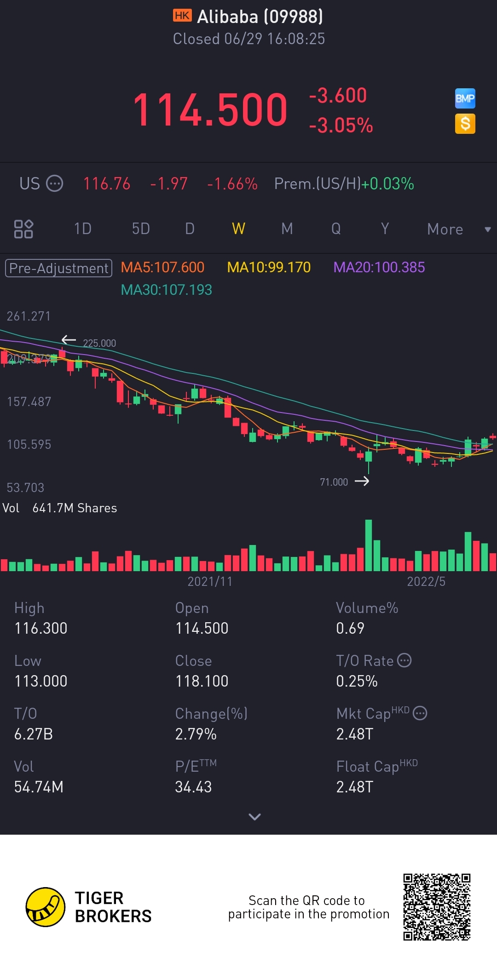Select the D daily chart tab

[190, 229]
